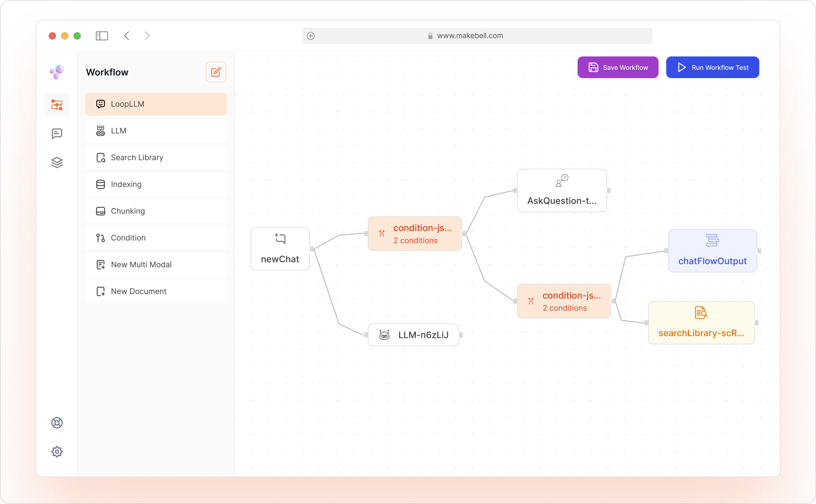Toggle the browser sidebar panel

tap(102, 36)
